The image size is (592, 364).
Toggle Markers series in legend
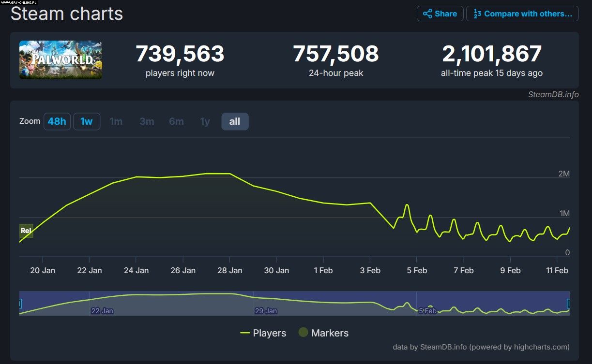click(323, 333)
